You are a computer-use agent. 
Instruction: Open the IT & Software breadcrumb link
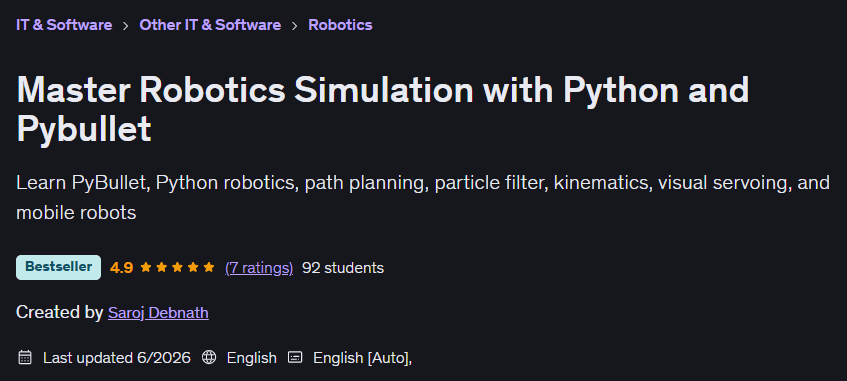pos(64,25)
